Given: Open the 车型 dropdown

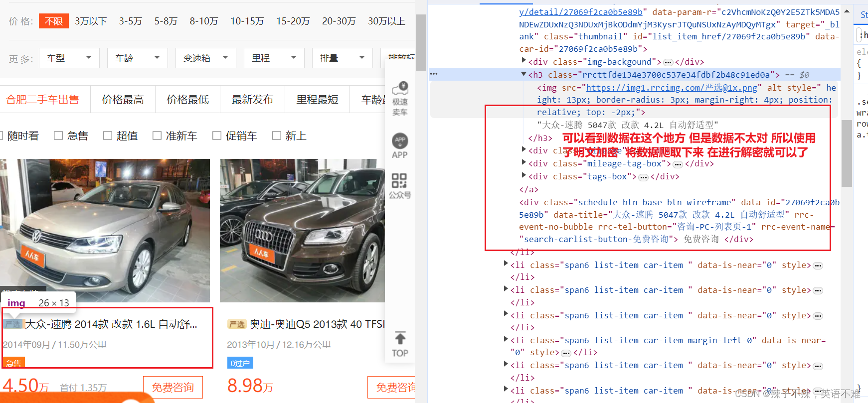Looking at the screenshot, I should (69, 58).
